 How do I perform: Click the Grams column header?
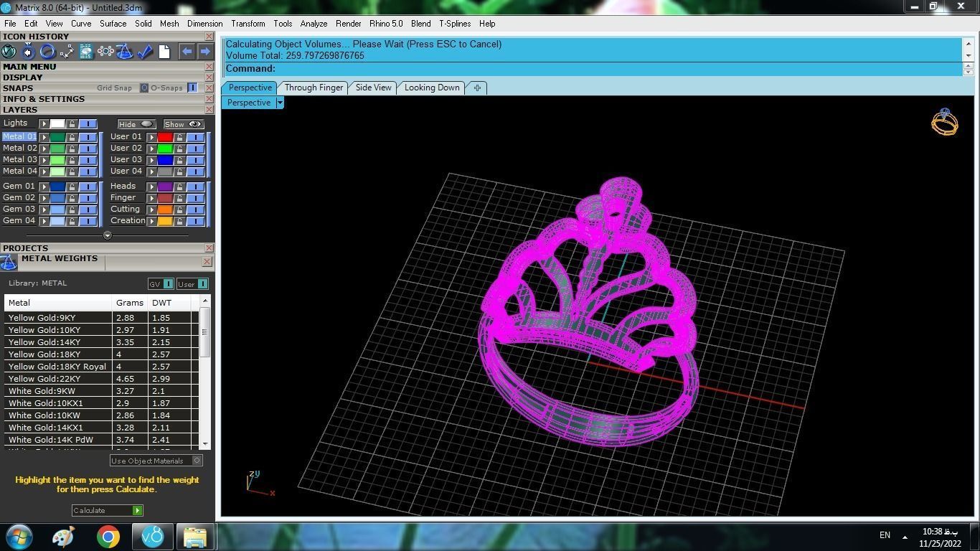pyautogui.click(x=130, y=303)
